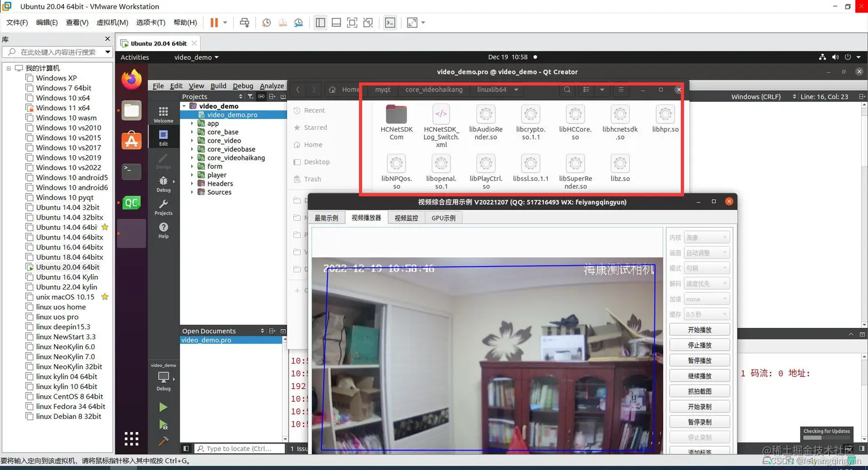
Task: Click the Build hammer icon in Qt Creator
Action: (163, 441)
